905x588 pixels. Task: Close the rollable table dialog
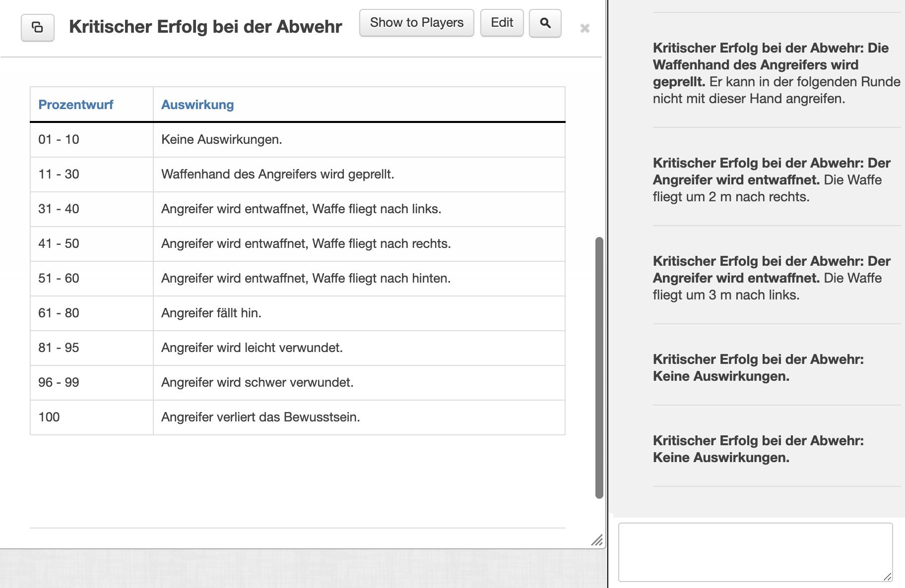click(x=584, y=28)
